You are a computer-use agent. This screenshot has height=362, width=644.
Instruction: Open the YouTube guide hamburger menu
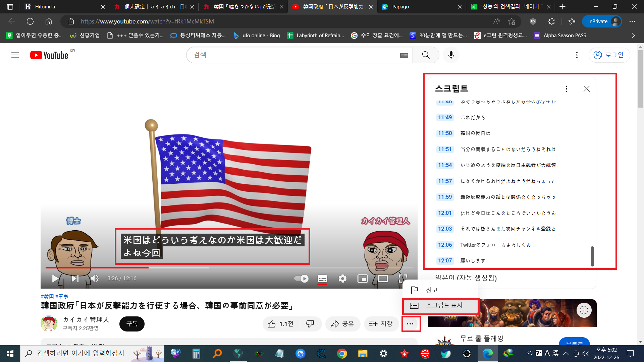click(x=15, y=55)
